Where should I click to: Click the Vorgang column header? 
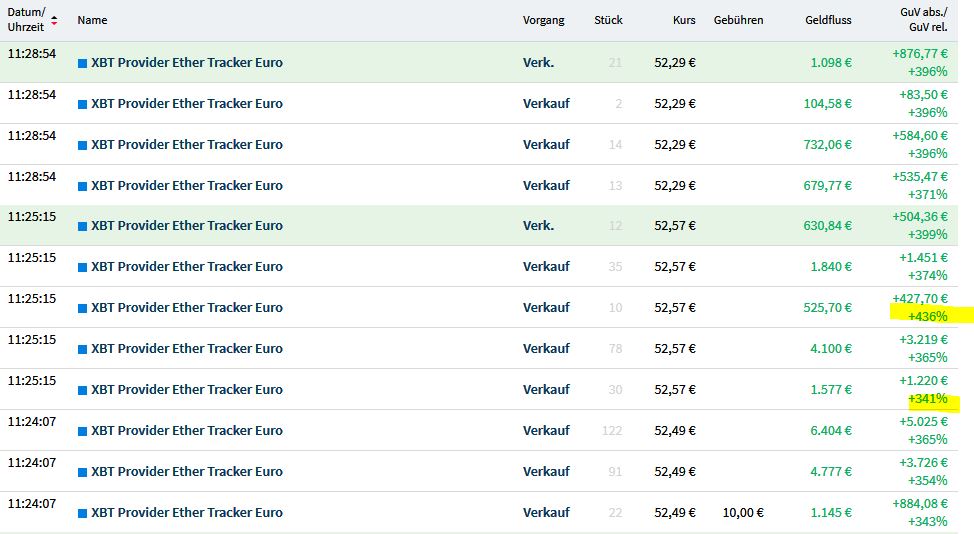tap(543, 20)
